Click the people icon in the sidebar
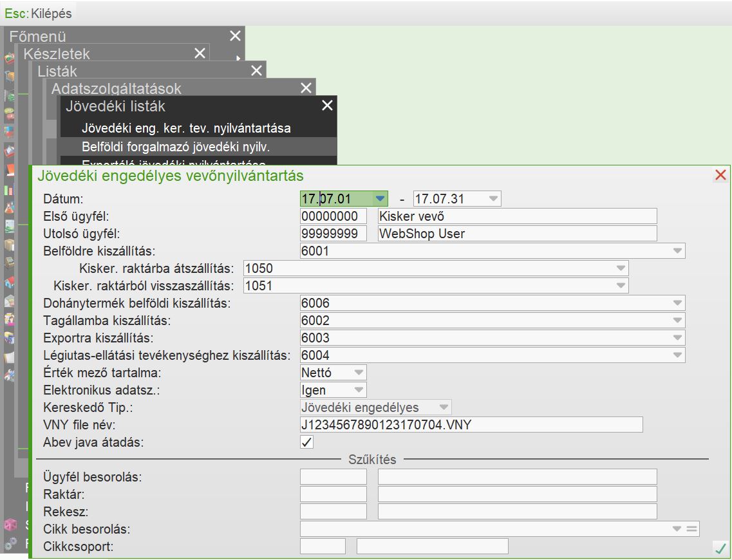732x560 pixels. click(9, 320)
